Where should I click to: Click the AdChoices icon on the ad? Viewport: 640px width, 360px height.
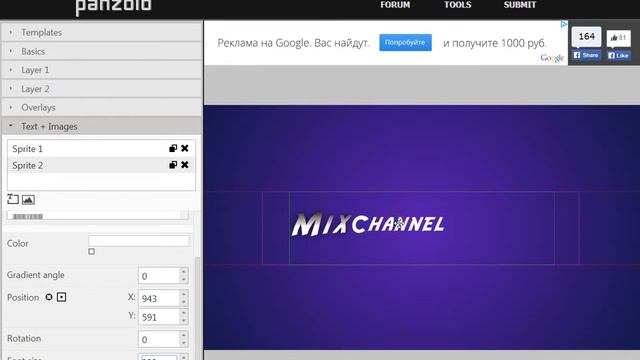coord(564,24)
